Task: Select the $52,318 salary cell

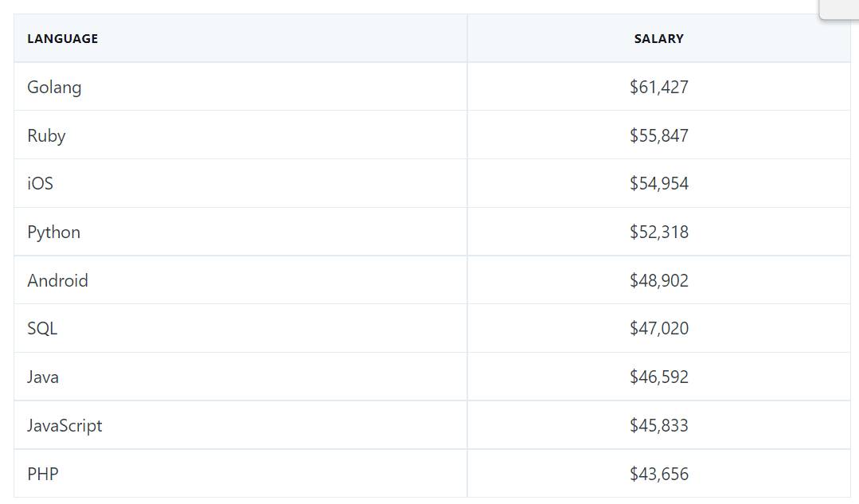Action: point(658,232)
